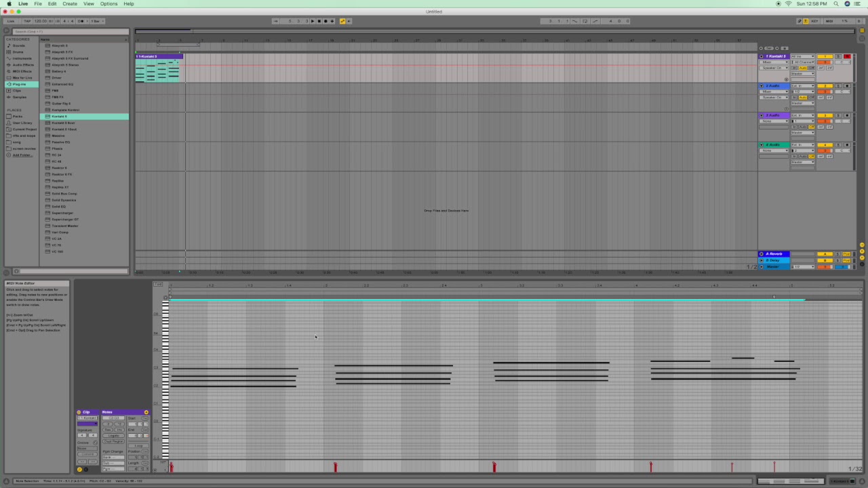Image resolution: width=868 pixels, height=488 pixels.
Task: Solo the 1 Kontakt 5 track
Action: click(838, 56)
